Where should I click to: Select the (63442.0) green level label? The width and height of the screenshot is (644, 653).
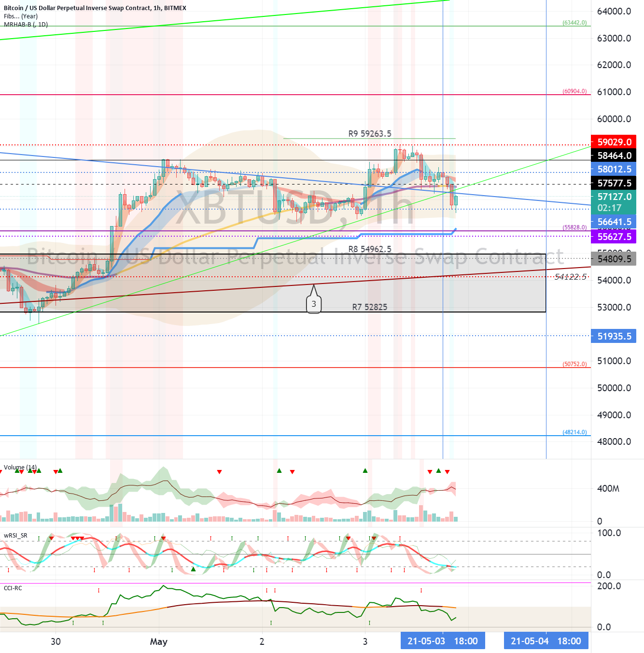[574, 23]
